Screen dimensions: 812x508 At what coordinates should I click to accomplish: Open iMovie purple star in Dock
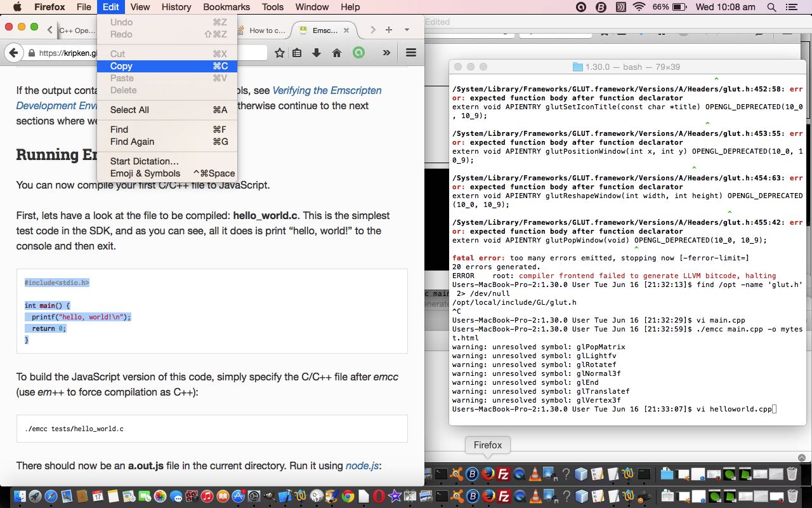pos(395,496)
